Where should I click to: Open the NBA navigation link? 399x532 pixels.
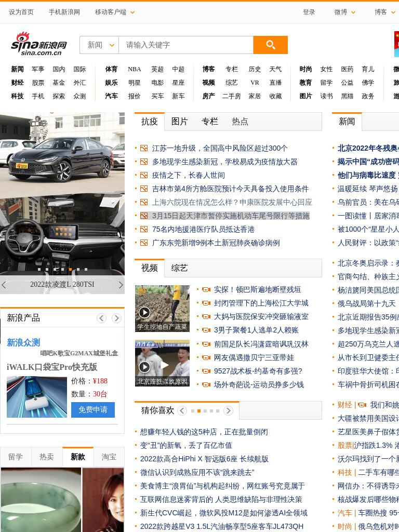[135, 69]
